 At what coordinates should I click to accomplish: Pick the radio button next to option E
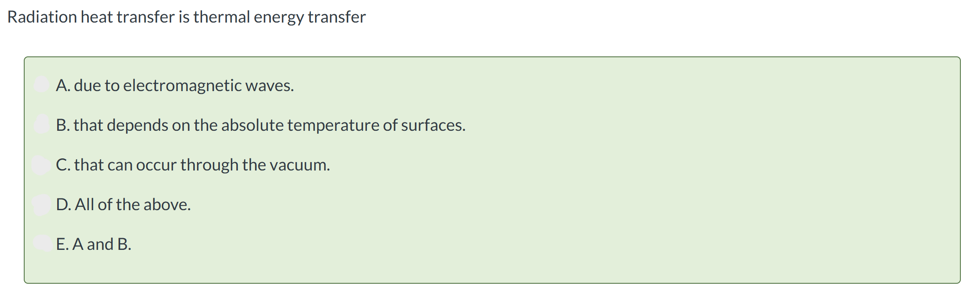41,244
